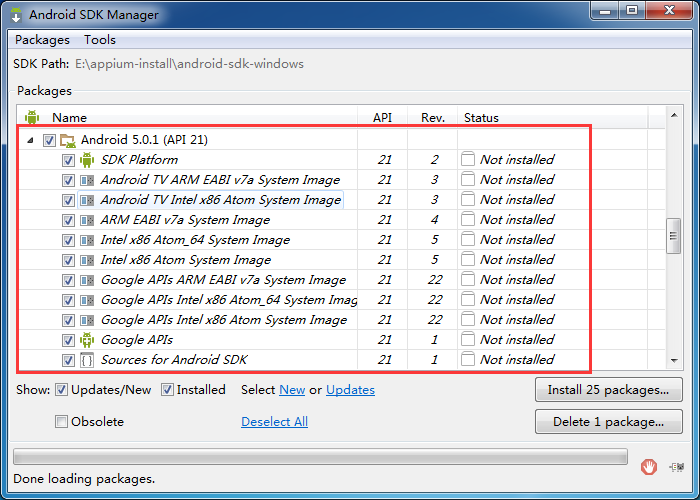Uncheck the SDK Platform package checkbox
The width and height of the screenshot is (700, 500).
(68, 160)
